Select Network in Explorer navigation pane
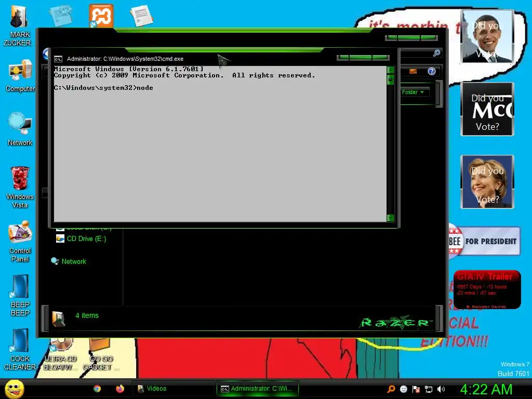 (x=69, y=262)
